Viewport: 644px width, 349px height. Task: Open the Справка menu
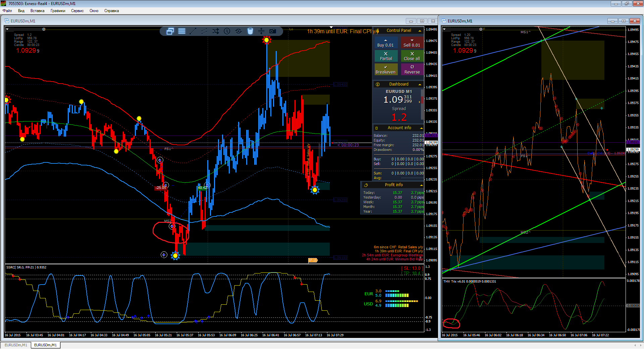pyautogui.click(x=111, y=11)
